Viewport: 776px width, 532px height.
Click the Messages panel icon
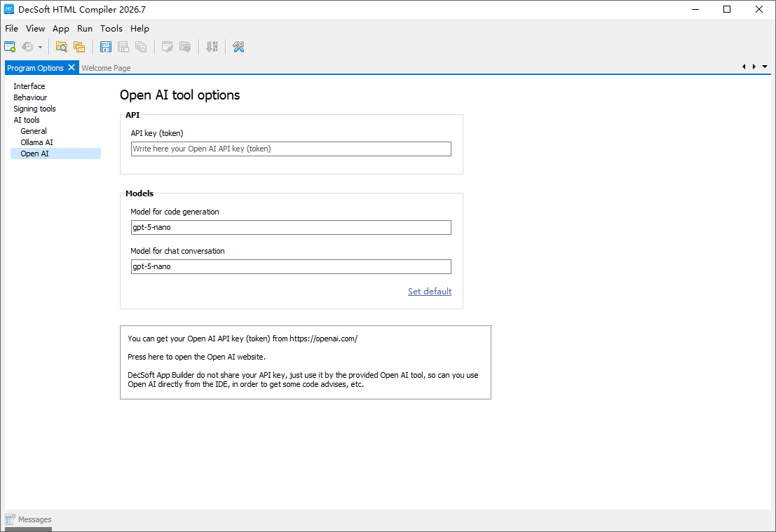pyautogui.click(x=10, y=519)
